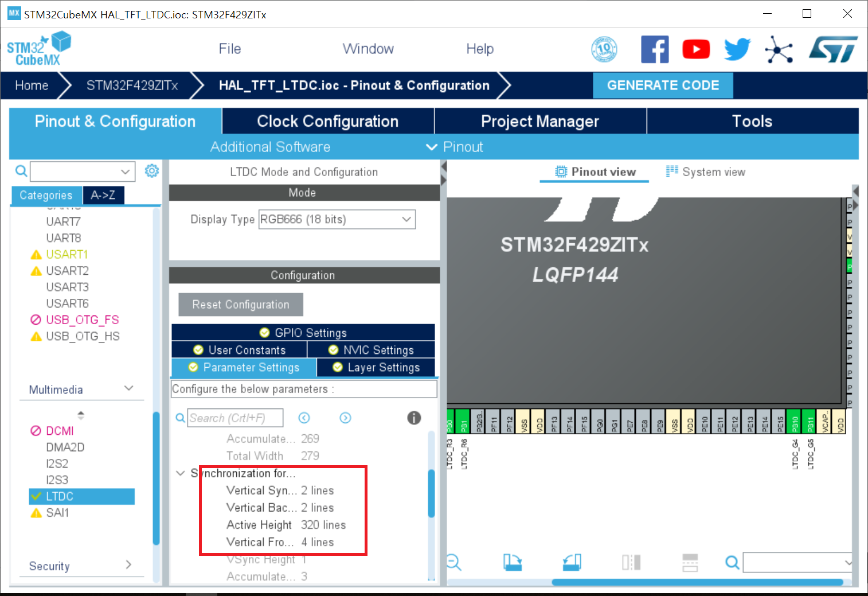The height and width of the screenshot is (596, 868).
Task: Select USB_OTG_FS peripheral
Action: click(82, 320)
